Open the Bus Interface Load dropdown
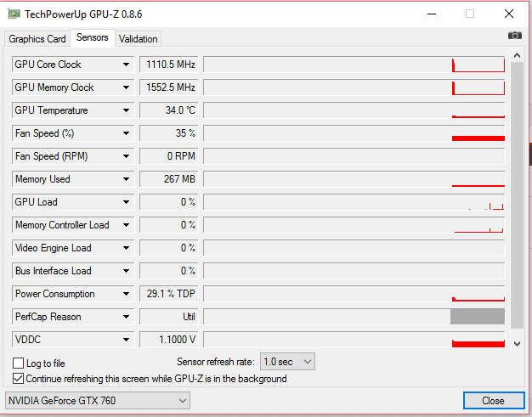The height and width of the screenshot is (417, 532). 127,271
